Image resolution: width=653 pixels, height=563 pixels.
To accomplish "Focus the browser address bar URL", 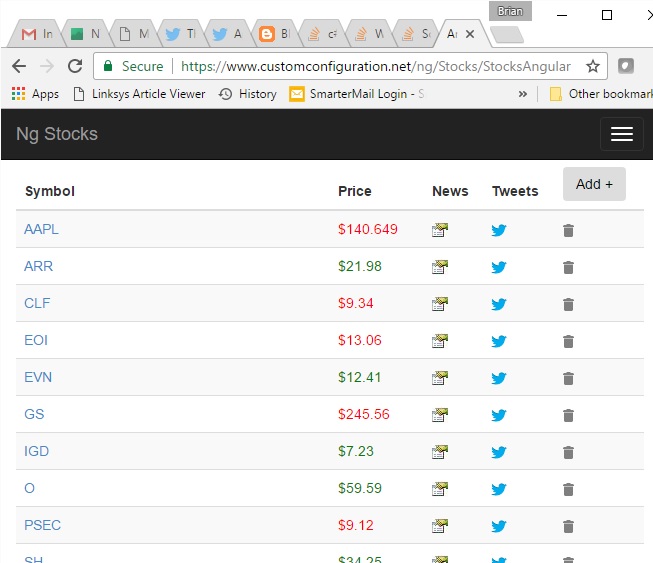I will 376,66.
